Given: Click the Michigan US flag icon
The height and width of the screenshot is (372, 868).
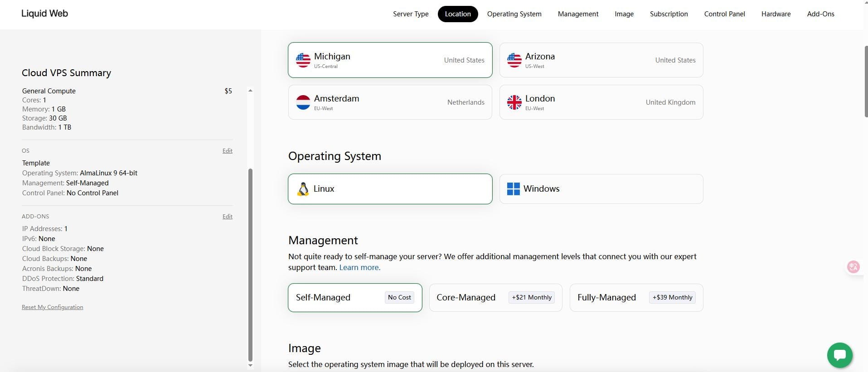Looking at the screenshot, I should (303, 60).
